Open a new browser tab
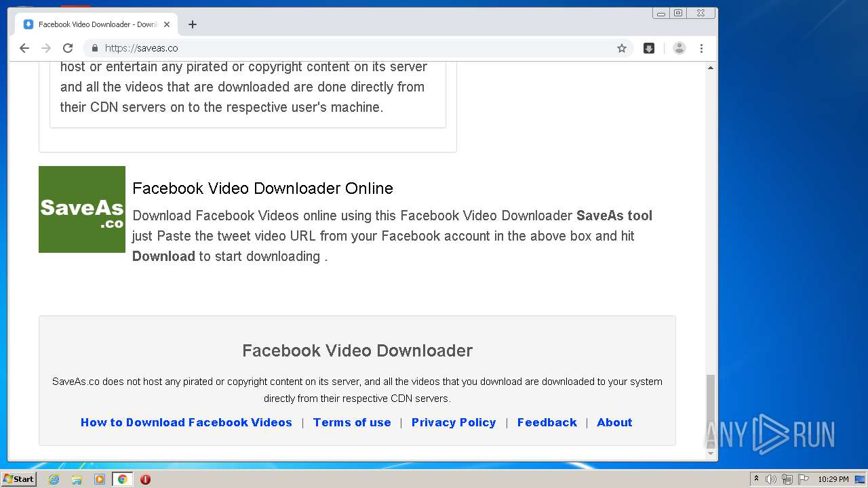This screenshot has width=868, height=488. [193, 24]
